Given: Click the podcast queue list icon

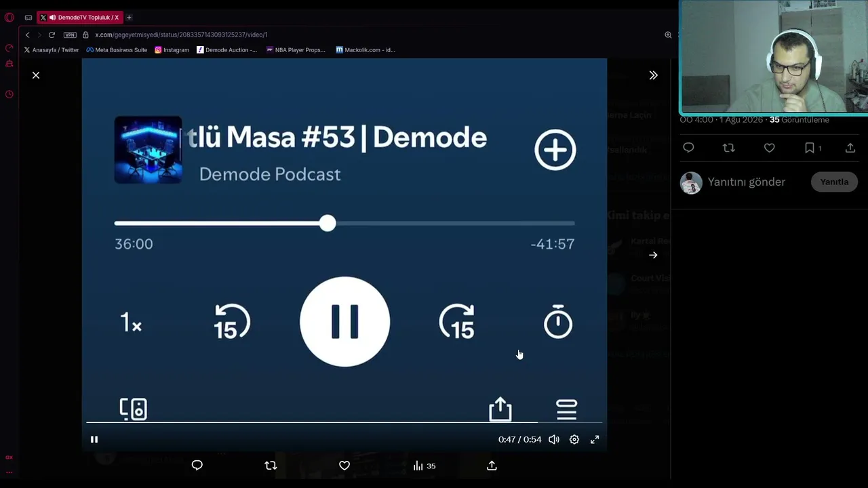Looking at the screenshot, I should pos(566,409).
